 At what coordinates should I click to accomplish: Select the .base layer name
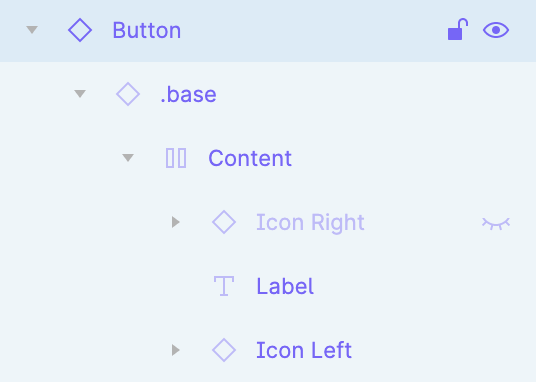[x=188, y=94]
